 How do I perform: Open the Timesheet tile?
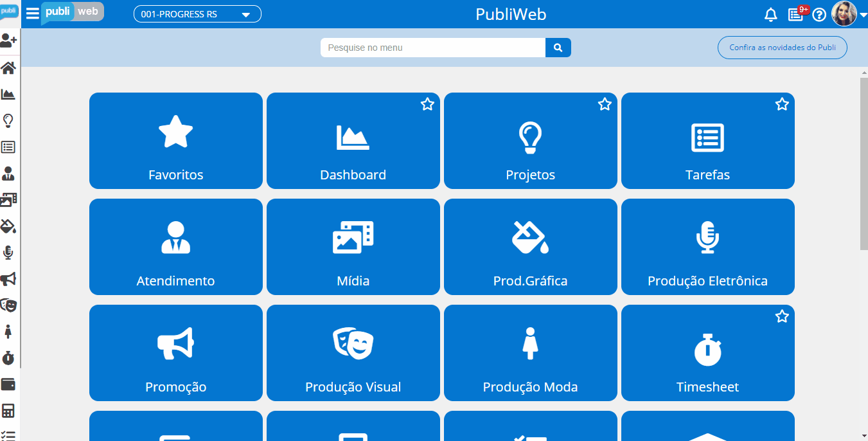[x=708, y=353]
